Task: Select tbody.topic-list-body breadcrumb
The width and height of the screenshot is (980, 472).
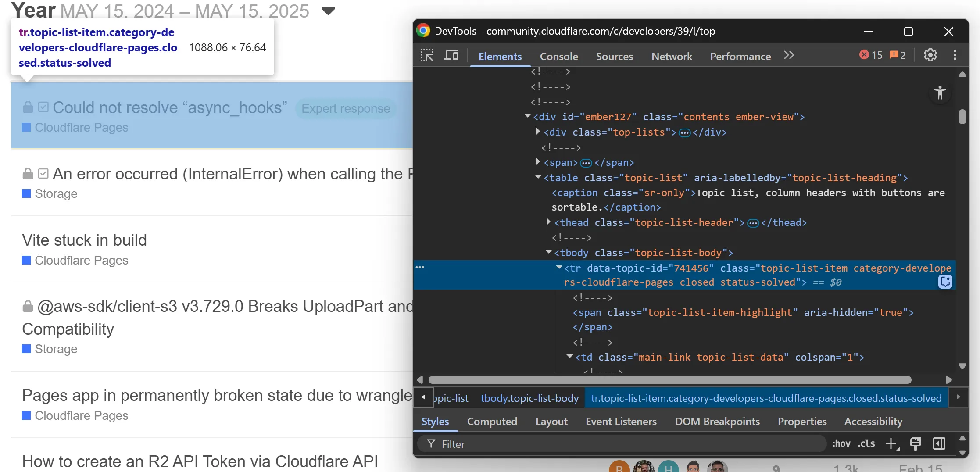Action: point(529,398)
